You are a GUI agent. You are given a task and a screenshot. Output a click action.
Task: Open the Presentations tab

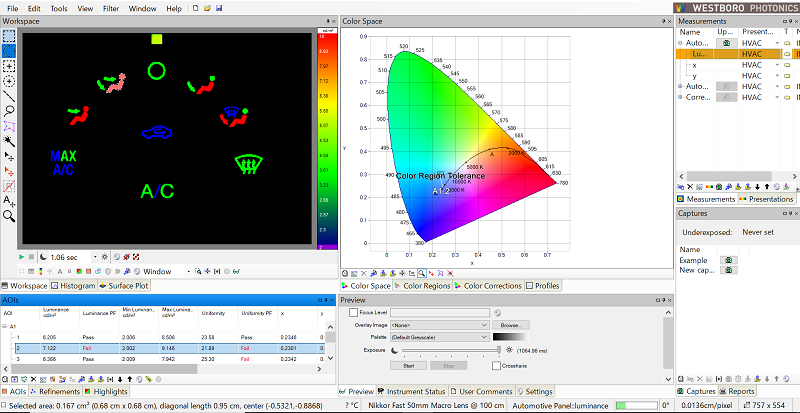tap(767, 199)
